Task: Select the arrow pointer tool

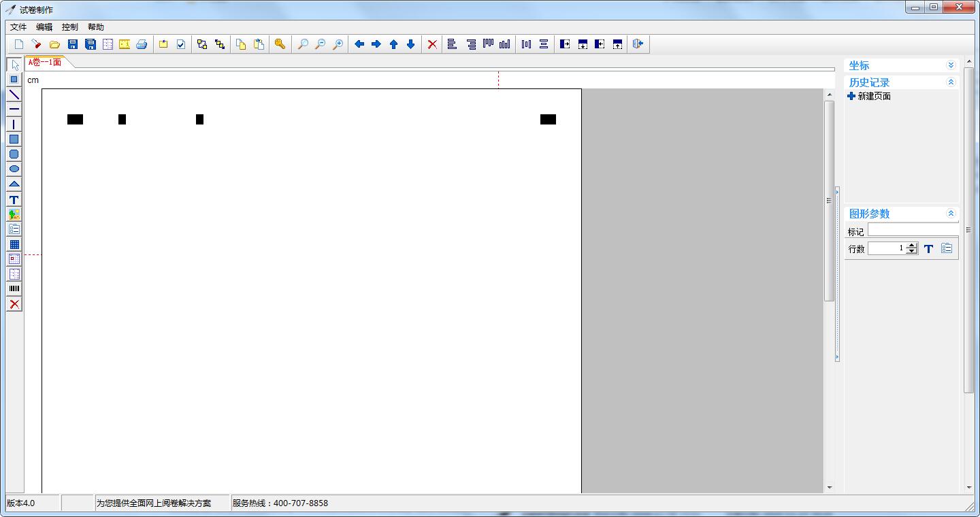Action: click(x=14, y=65)
